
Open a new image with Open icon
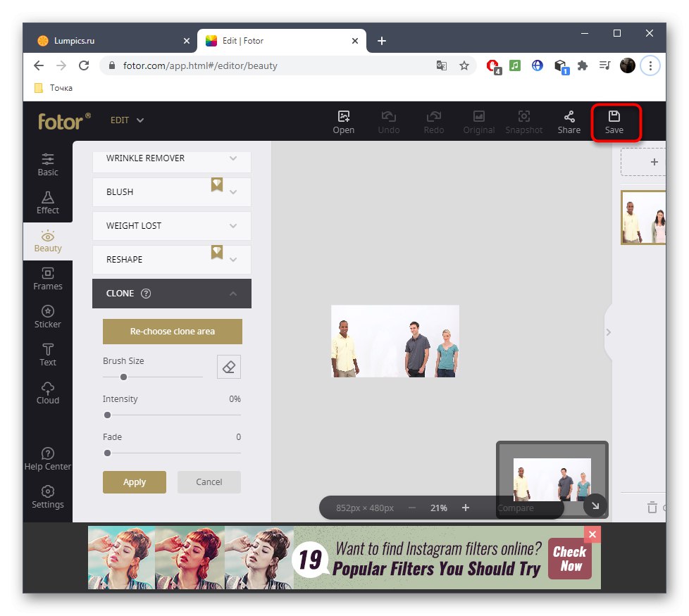(343, 122)
